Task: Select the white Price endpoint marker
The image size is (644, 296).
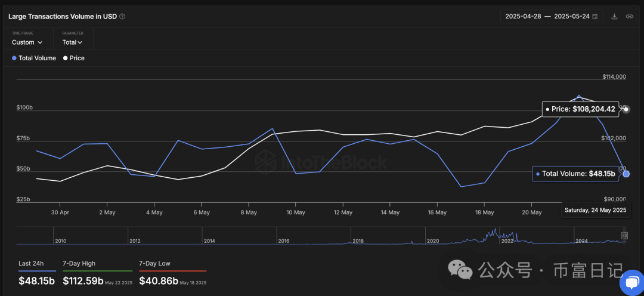Action: [626, 109]
